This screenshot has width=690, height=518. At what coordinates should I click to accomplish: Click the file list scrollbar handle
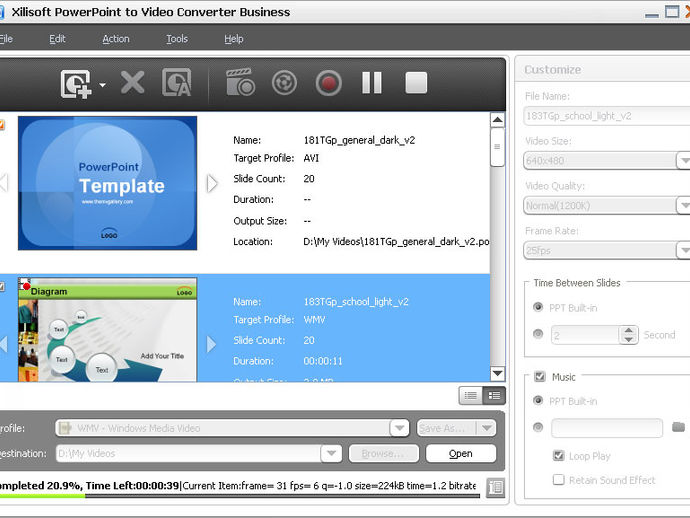click(x=497, y=147)
